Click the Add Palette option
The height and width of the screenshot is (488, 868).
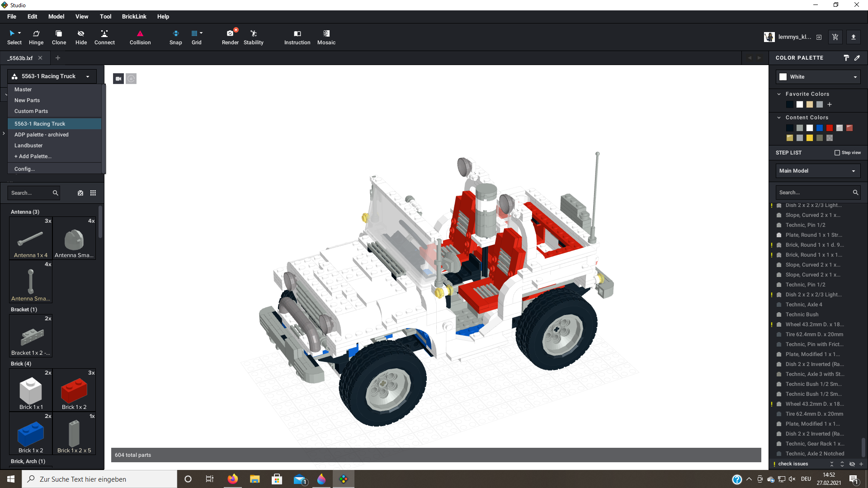33,156
